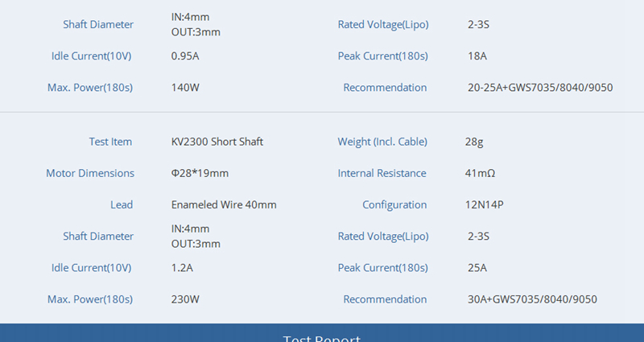644x342 pixels.
Task: Select the Φ28*19mm dimensions value
Action: click(200, 173)
